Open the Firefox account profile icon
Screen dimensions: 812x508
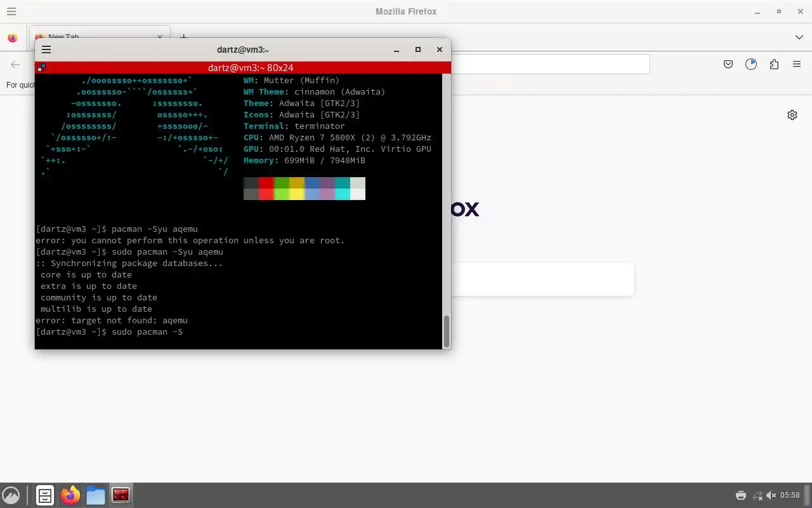[751, 64]
